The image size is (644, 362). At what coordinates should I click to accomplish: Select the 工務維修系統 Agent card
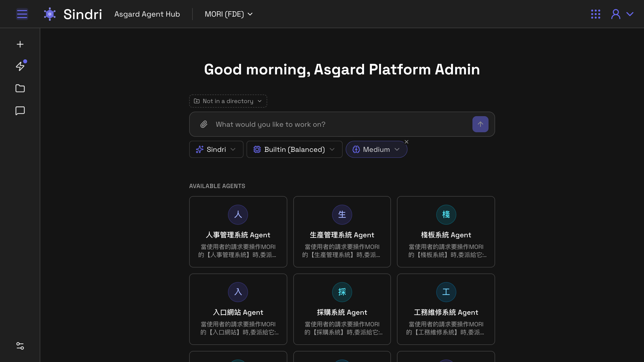(446, 309)
